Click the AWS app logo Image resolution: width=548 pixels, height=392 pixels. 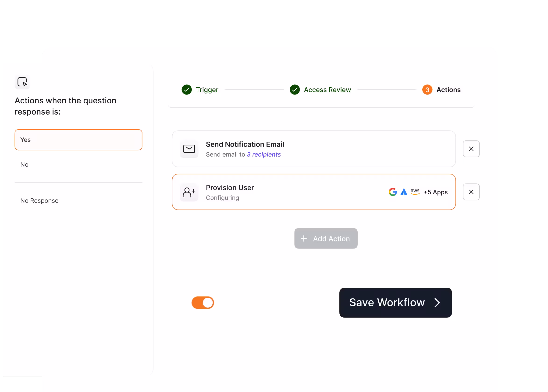(x=415, y=192)
